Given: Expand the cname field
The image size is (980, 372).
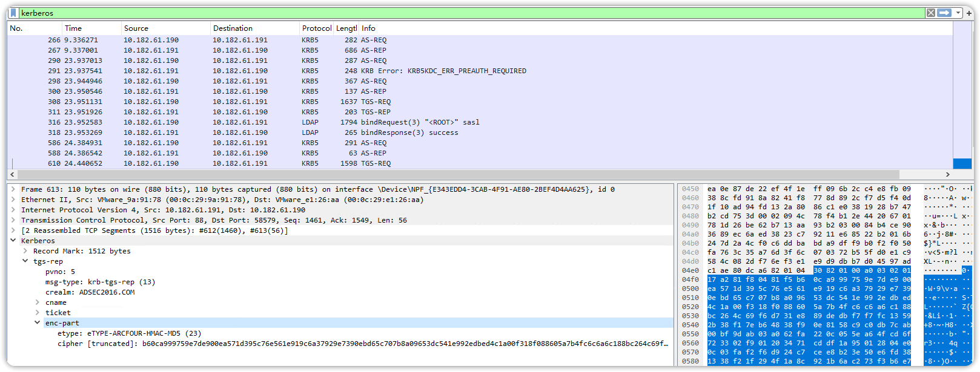Looking at the screenshot, I should [x=37, y=302].
